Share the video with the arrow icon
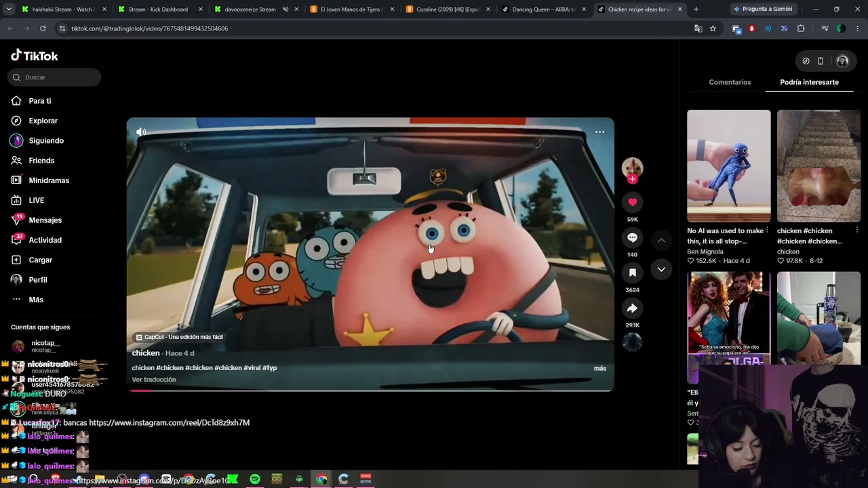This screenshot has height=488, width=868. [632, 308]
